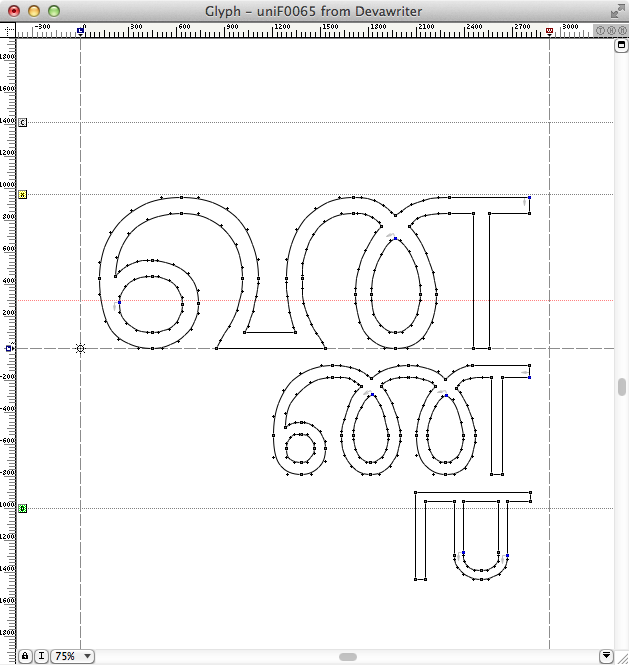Screen dimensions: 629x665
Task: Click the glyph origin point crosshair
Action: [x=80, y=348]
